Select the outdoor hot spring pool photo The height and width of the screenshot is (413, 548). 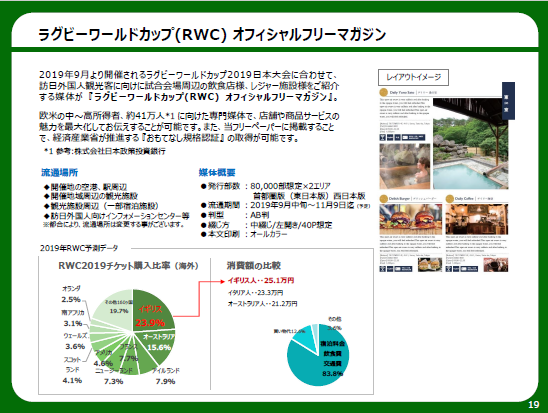[470, 143]
